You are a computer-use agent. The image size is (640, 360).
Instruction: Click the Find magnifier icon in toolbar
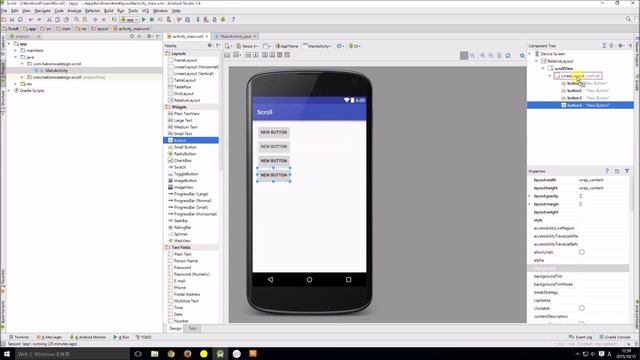coord(76,20)
